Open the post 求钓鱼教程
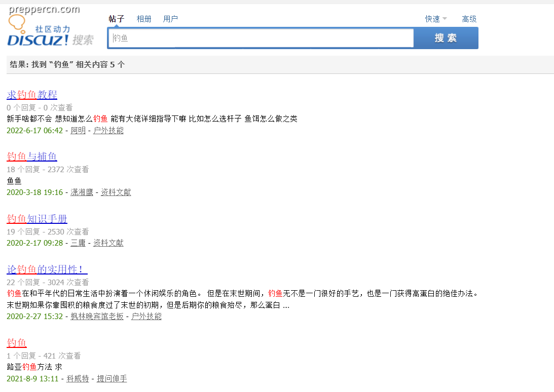This screenshot has height=392, width=554. [32, 95]
